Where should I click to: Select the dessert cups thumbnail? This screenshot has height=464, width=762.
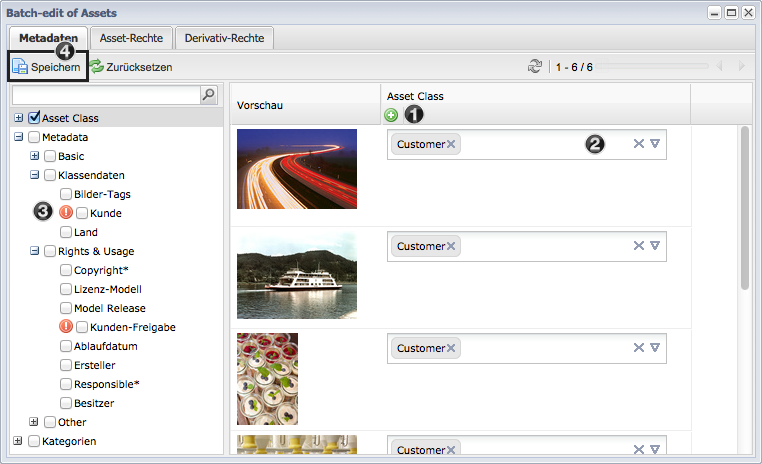[x=267, y=379]
